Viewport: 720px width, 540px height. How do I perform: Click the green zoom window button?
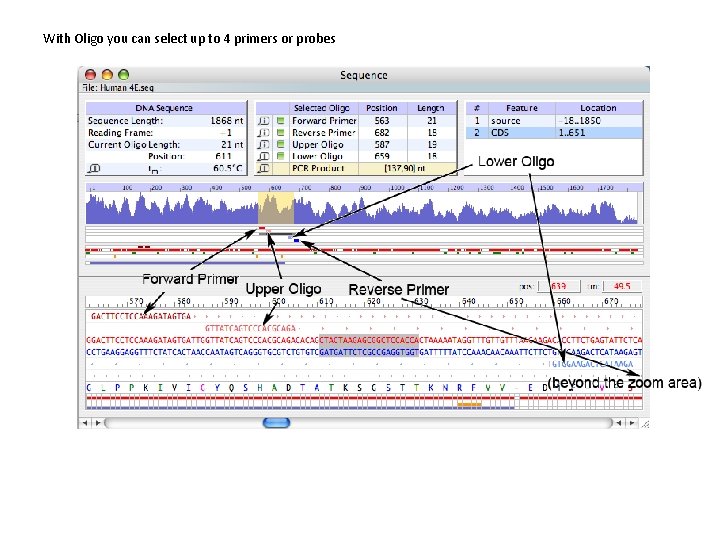124,74
